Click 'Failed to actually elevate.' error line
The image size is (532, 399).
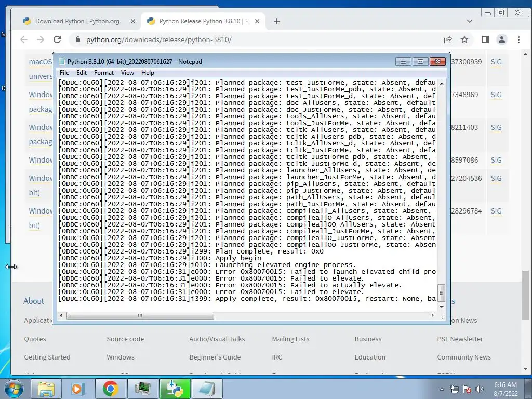pyautogui.click(x=230, y=285)
